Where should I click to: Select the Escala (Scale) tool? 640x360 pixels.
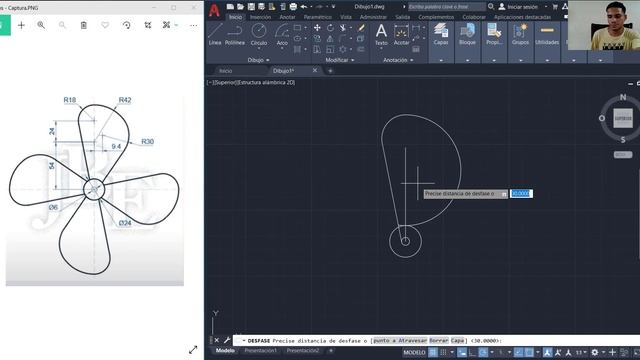[330, 49]
